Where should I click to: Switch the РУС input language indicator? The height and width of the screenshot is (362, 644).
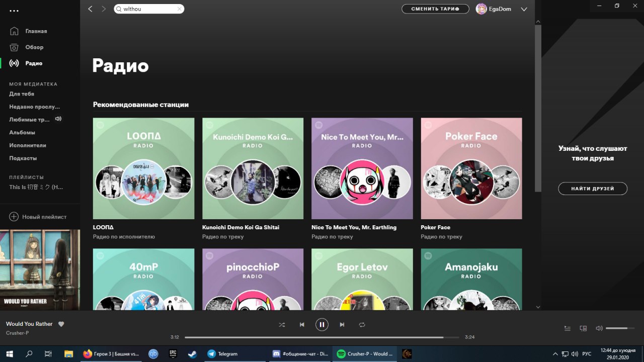point(587,354)
